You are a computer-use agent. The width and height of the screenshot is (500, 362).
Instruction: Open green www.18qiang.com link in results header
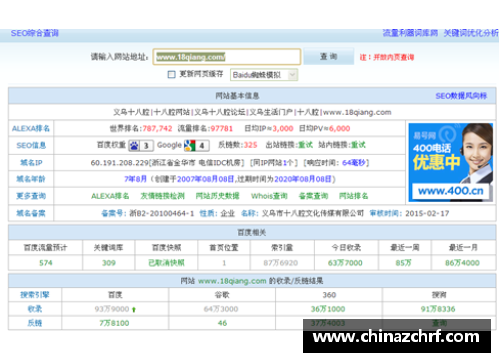232,281
